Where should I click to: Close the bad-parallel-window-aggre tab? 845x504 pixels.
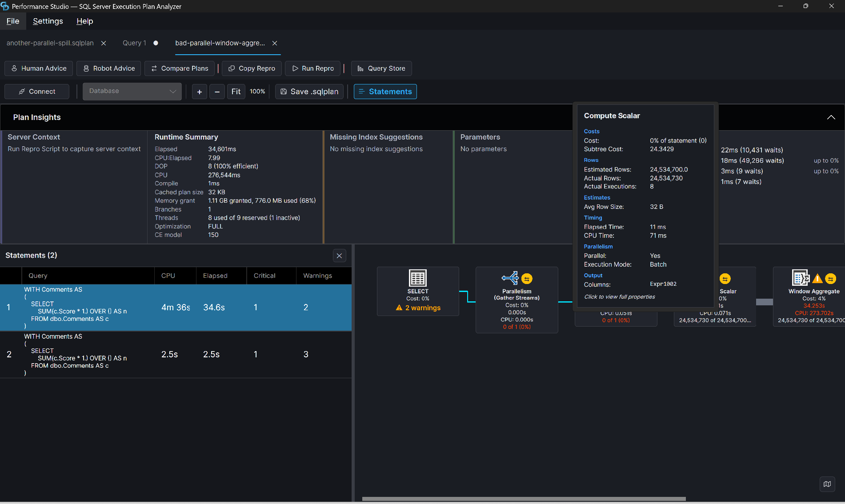click(x=275, y=43)
